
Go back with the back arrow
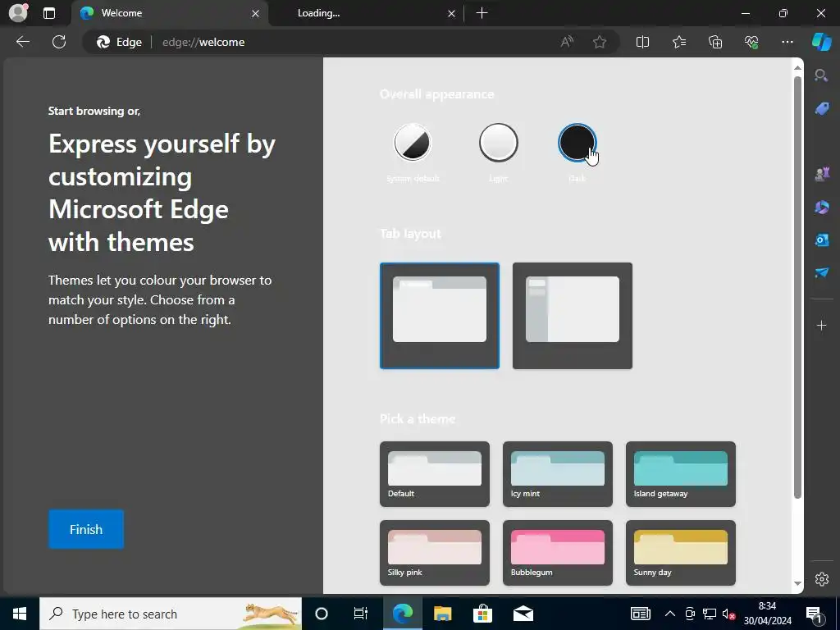[x=23, y=42]
